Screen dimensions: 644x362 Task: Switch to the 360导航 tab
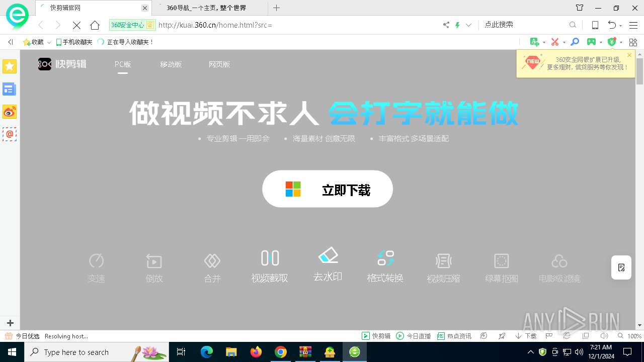[x=210, y=8]
